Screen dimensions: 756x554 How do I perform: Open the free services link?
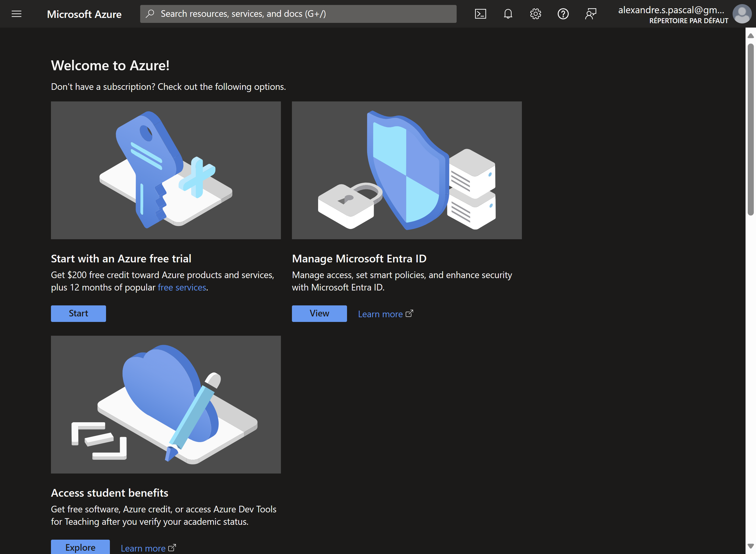[182, 287]
